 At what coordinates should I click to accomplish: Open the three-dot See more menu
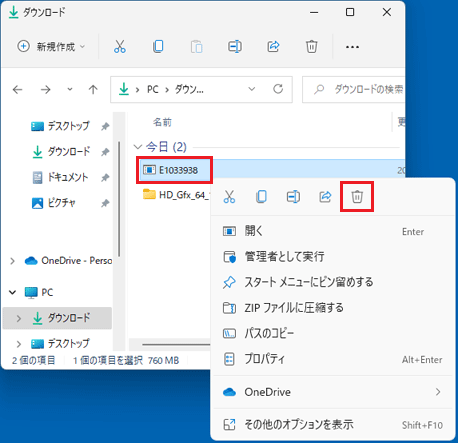pyautogui.click(x=352, y=47)
